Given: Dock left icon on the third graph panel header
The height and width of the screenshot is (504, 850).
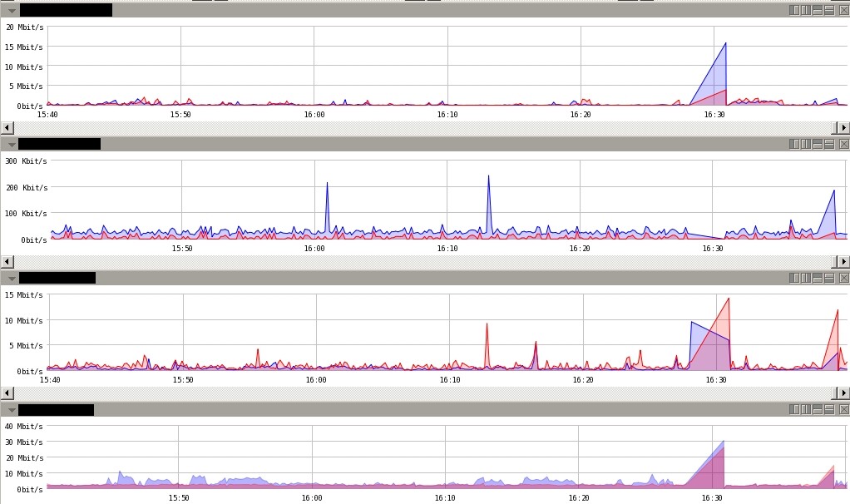Looking at the screenshot, I should pyautogui.click(x=794, y=278).
